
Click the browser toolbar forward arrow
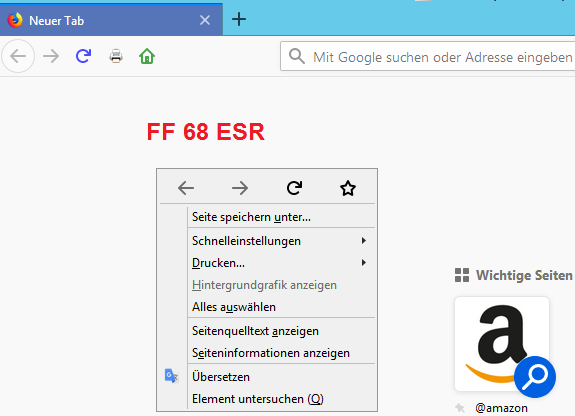coord(51,56)
